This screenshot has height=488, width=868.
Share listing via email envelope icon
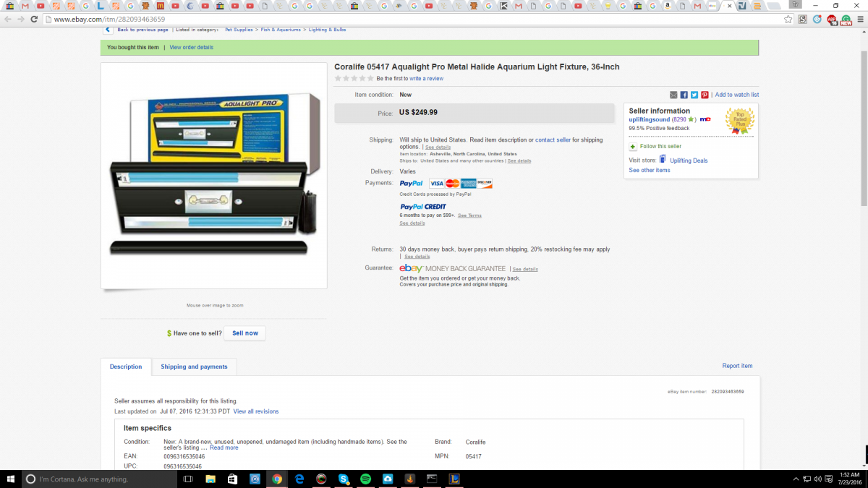(x=674, y=95)
